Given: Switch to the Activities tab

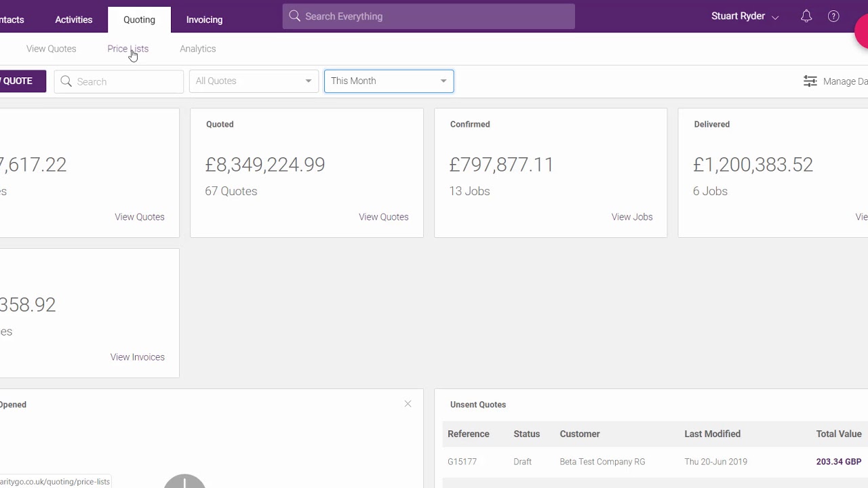Looking at the screenshot, I should (x=73, y=20).
